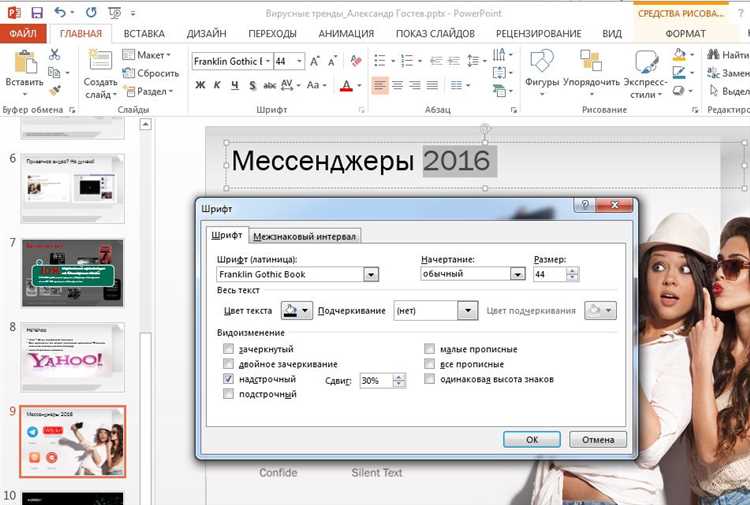Viewport: 750px width, 505px height.
Task: Open the Цвет текста color picker
Action: tap(297, 310)
